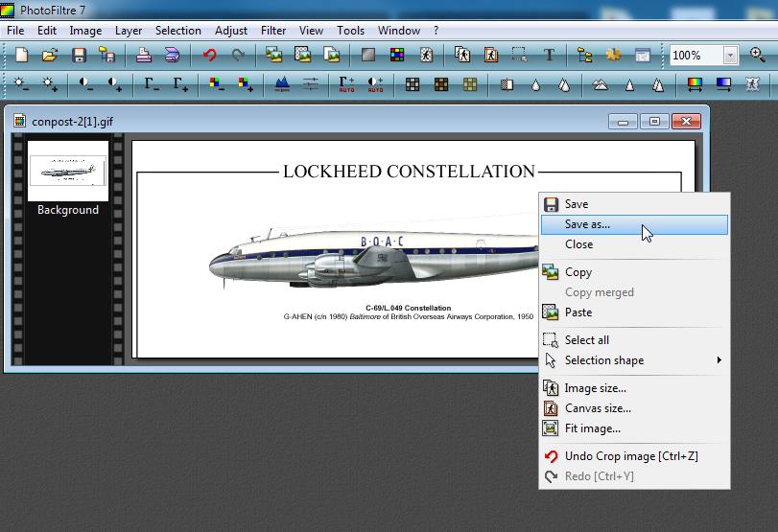Choose Paste in the context menu
Image resolution: width=778 pixels, height=532 pixels.
[x=634, y=312]
